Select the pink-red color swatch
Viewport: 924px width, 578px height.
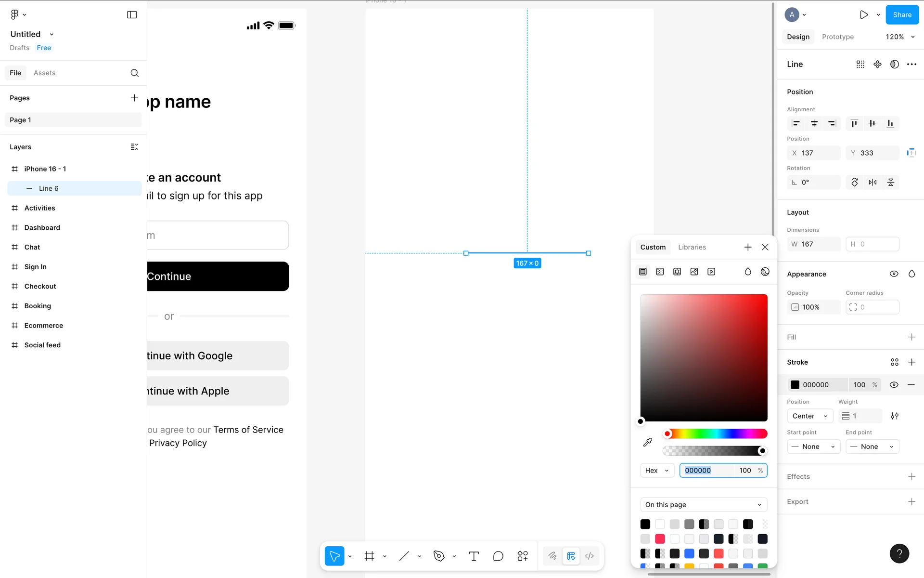coord(660,539)
